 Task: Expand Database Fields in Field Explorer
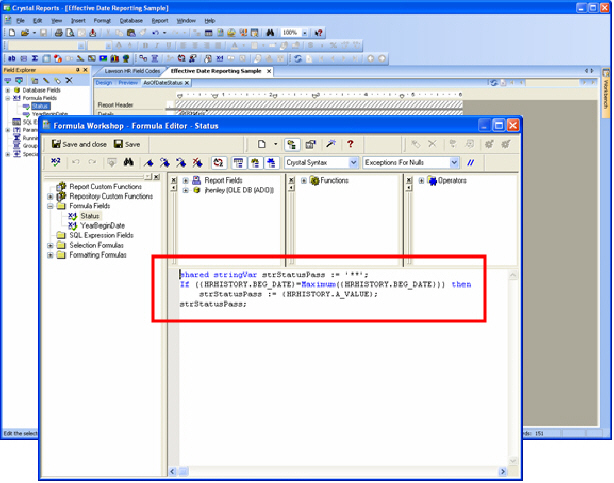coord(7,90)
